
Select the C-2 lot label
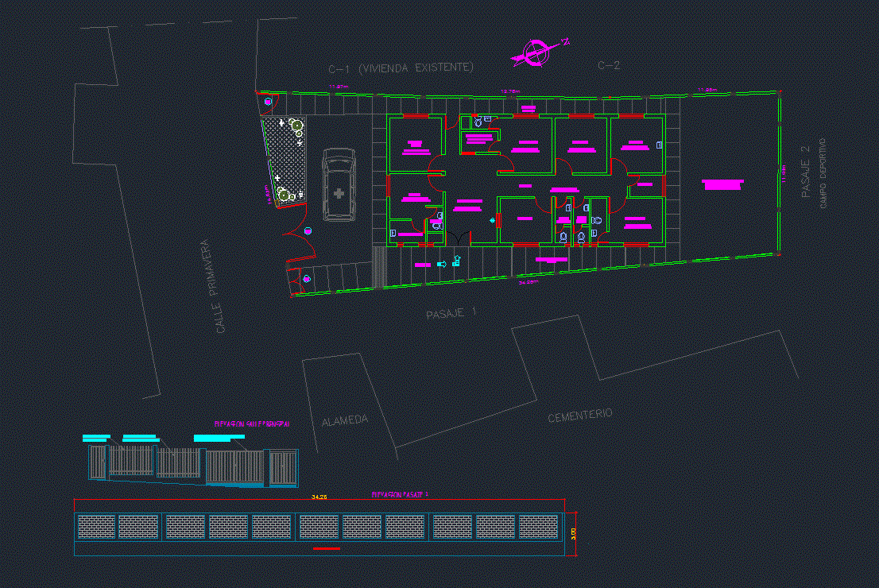pyautogui.click(x=608, y=65)
